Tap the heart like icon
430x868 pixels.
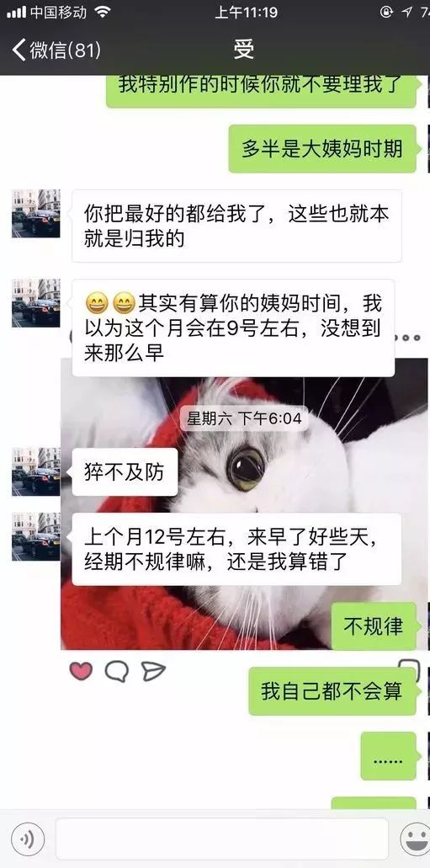pos(81,670)
